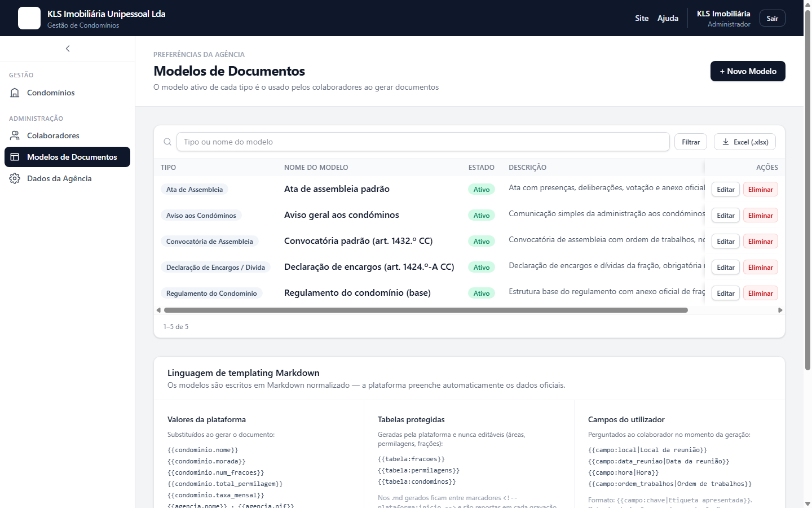Click the Ativo badge for Regulamento do condomínio
Screen dimensions: 812x508
[x=482, y=294]
